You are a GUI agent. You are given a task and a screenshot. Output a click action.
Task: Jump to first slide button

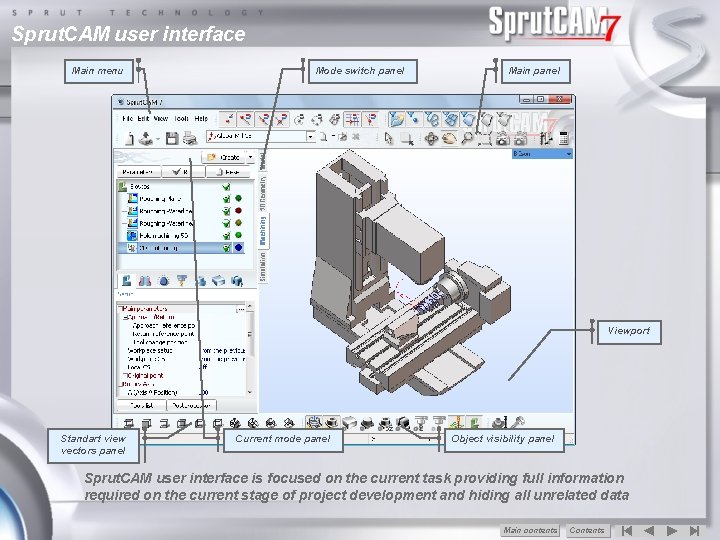[x=626, y=531]
